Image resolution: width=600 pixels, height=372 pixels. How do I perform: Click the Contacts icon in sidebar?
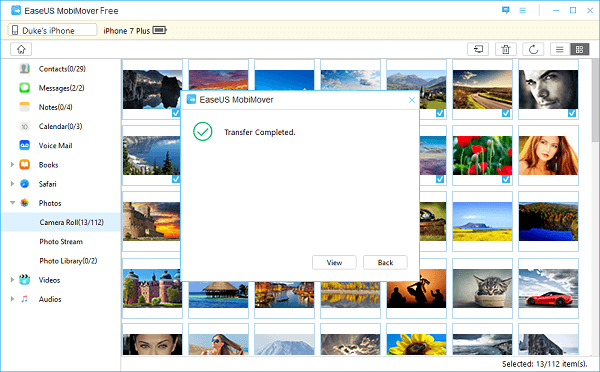point(24,69)
